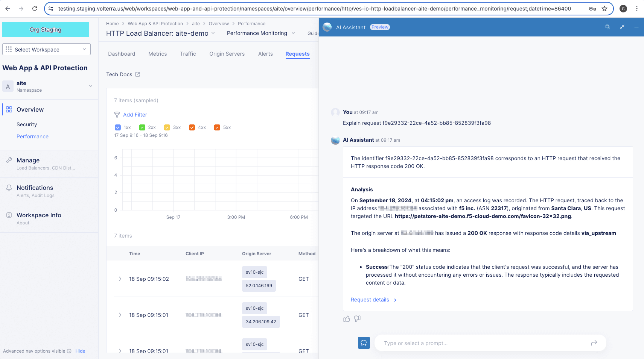Uncheck the 2xx status code checkbox

point(142,127)
